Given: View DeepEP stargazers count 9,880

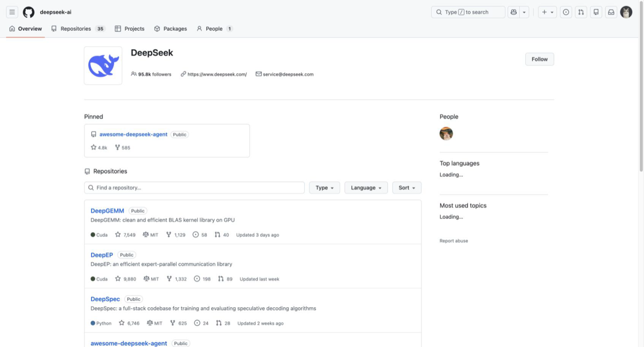Looking at the screenshot, I should pyautogui.click(x=125, y=279).
